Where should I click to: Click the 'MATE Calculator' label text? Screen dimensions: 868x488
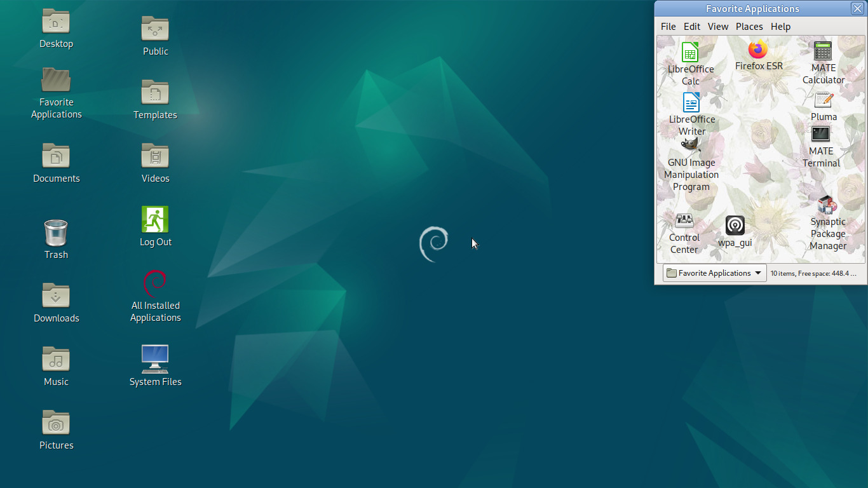(824, 74)
